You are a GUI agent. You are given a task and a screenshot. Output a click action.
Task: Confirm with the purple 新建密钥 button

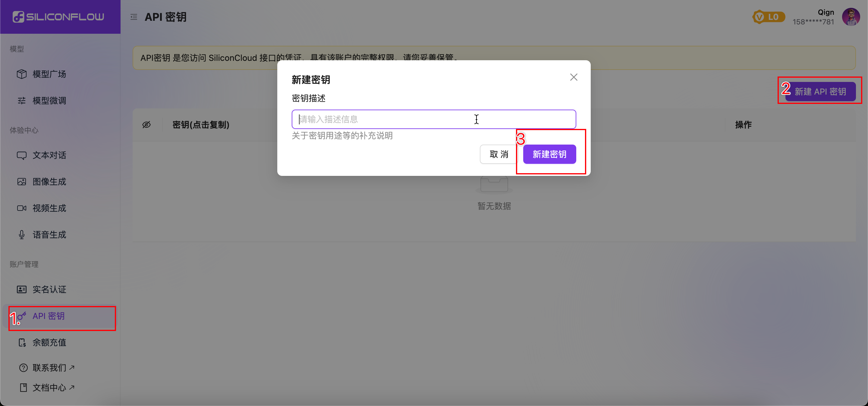point(549,154)
